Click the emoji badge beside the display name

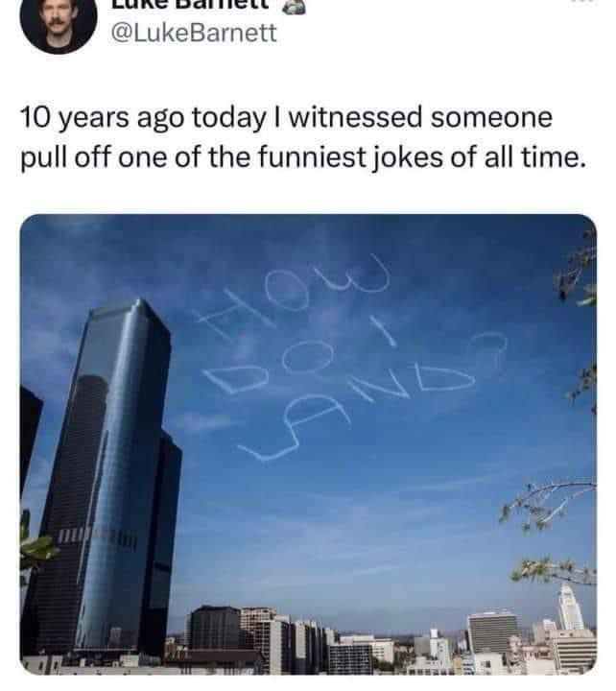tap(294, 6)
